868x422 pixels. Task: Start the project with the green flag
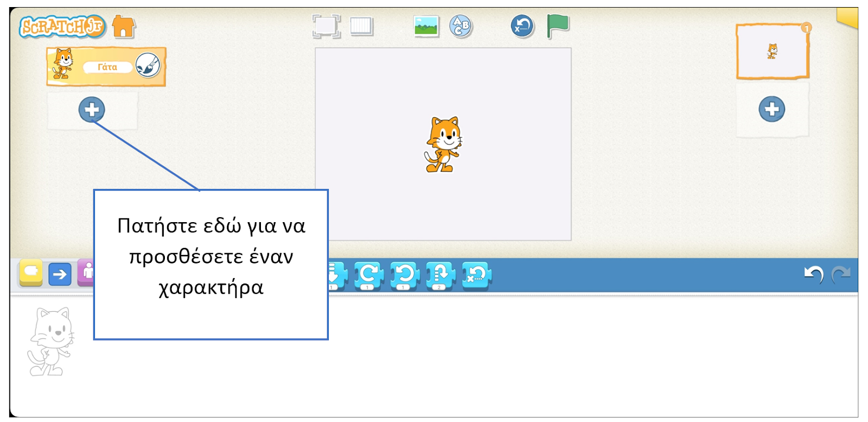(558, 26)
